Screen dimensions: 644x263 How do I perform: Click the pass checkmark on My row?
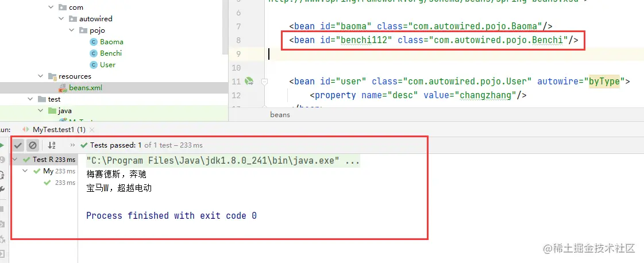pyautogui.click(x=37, y=171)
